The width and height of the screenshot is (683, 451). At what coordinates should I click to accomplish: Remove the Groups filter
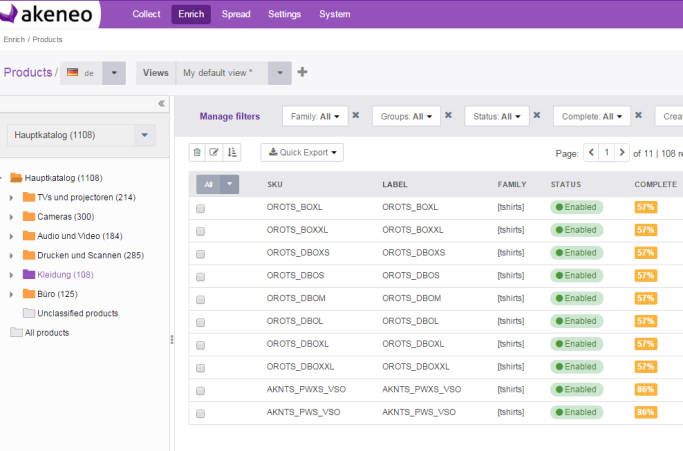coord(448,115)
